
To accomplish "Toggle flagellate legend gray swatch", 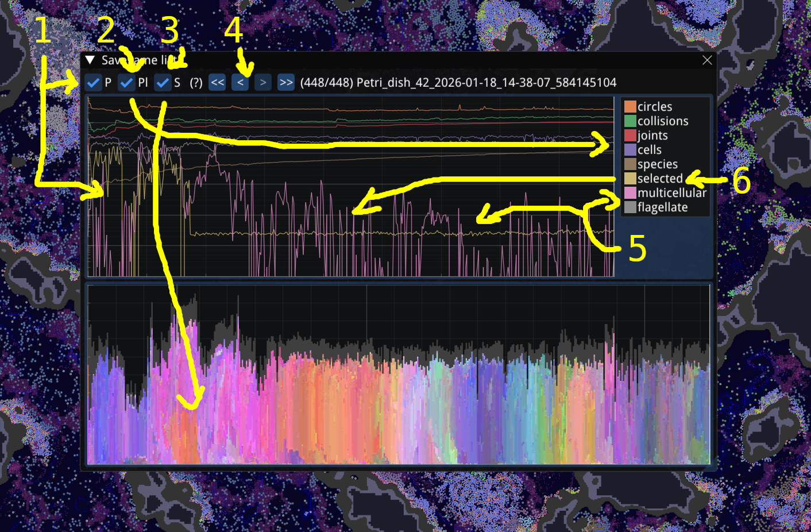I will pos(630,207).
